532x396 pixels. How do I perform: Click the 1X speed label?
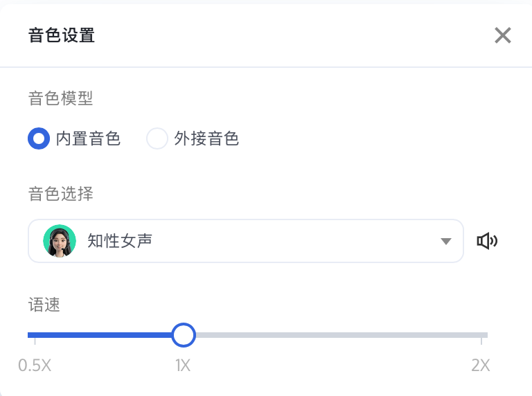183,366
